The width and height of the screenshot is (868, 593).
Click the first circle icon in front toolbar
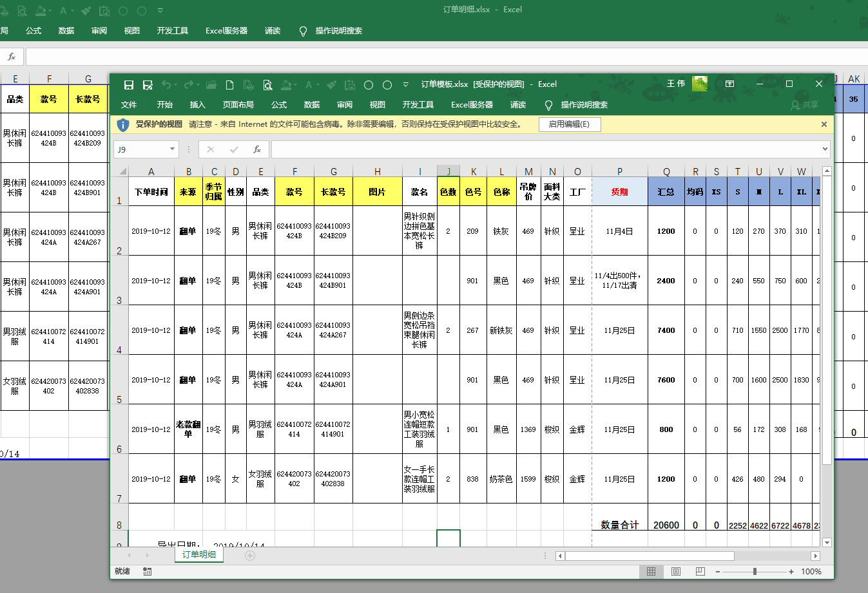click(369, 84)
